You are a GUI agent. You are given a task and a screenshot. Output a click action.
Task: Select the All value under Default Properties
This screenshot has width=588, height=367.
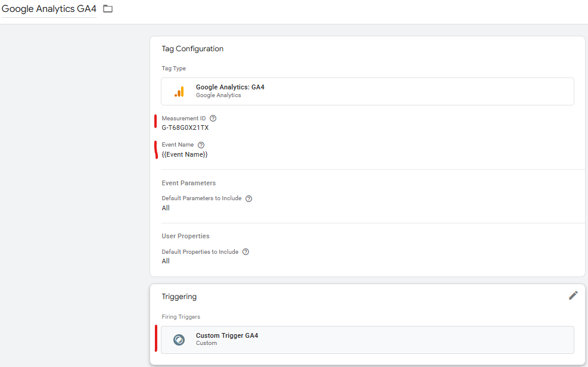[x=166, y=262]
